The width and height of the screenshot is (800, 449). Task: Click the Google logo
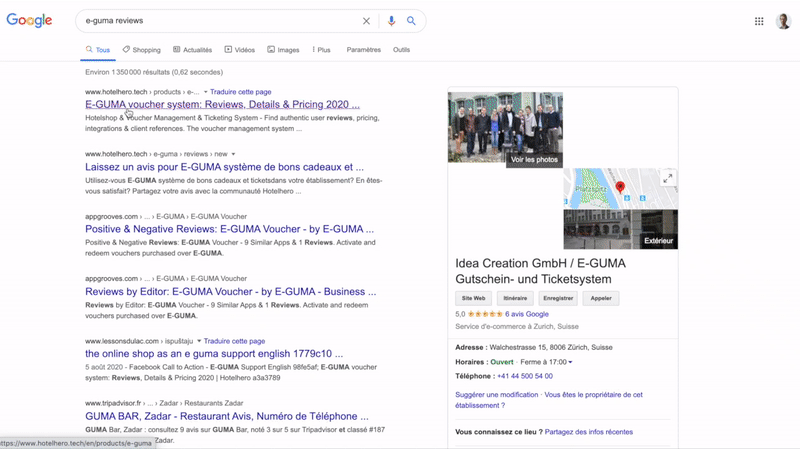29,20
